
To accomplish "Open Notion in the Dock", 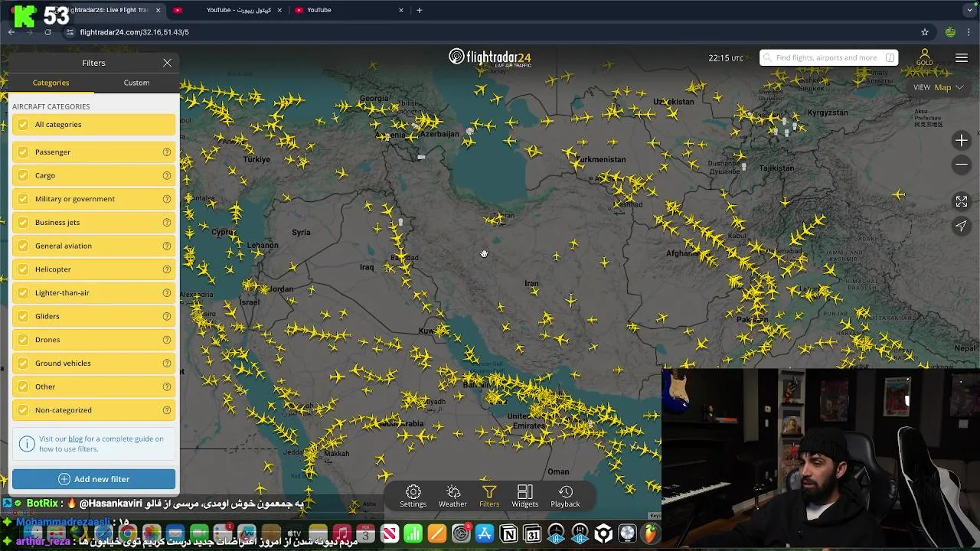I will [x=508, y=534].
